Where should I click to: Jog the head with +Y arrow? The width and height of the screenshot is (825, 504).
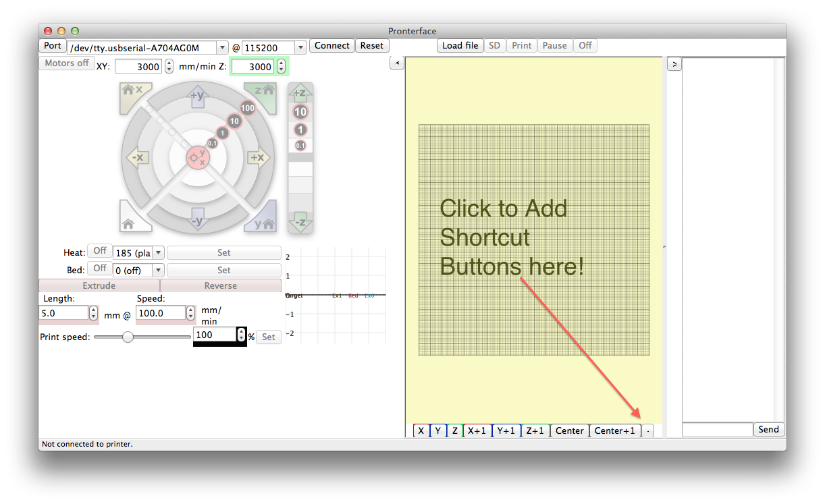197,96
